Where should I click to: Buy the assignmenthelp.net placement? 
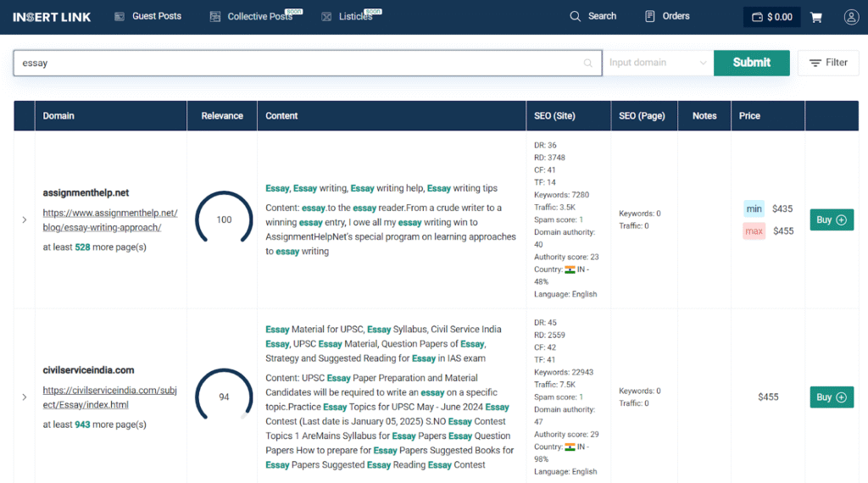pyautogui.click(x=832, y=219)
